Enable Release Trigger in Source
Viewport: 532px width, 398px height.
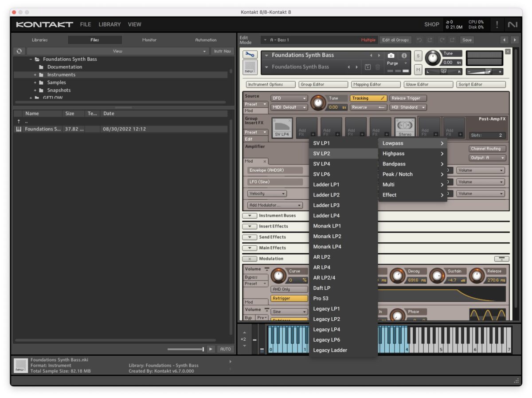point(408,99)
